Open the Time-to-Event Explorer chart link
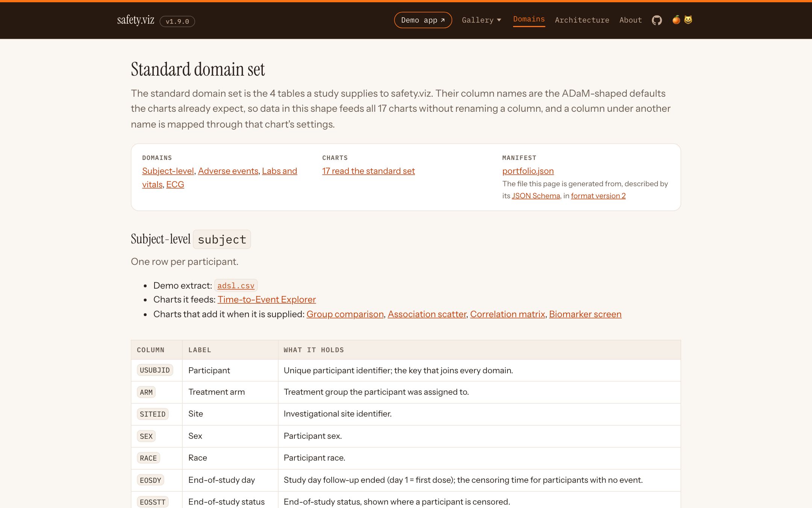The height and width of the screenshot is (508, 812). (267, 300)
